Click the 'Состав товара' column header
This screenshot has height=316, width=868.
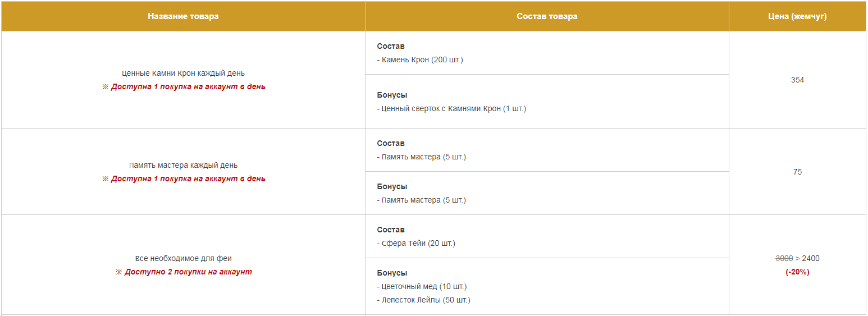547,16
